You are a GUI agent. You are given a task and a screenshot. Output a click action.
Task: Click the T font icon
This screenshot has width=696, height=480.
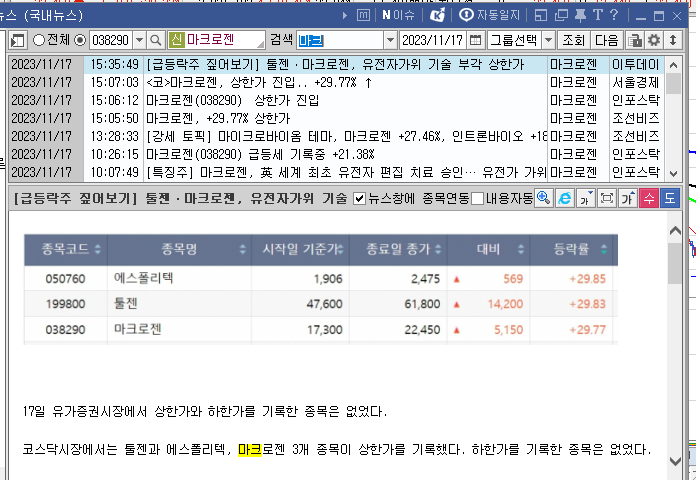[x=597, y=16]
